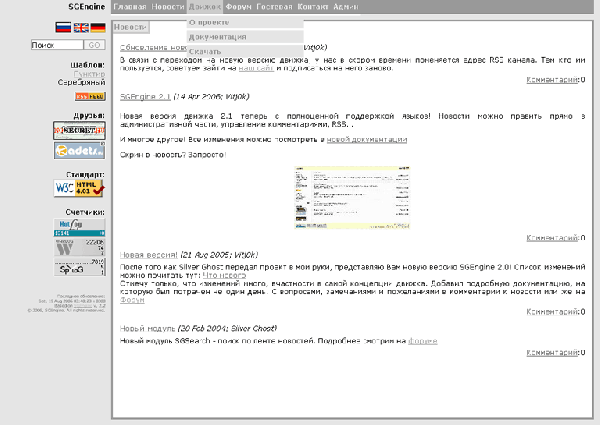
Task: Follow the Что нового link
Action: point(224,275)
